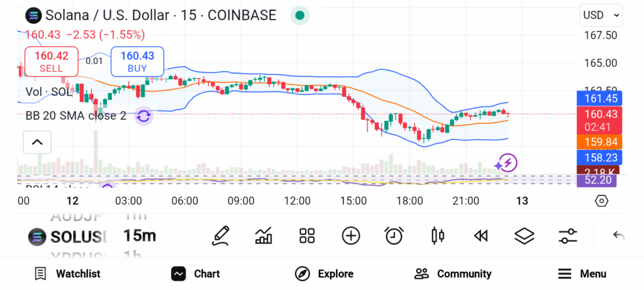The height and width of the screenshot is (290, 644).
Task: Start bar replay with rewind icon
Action: pyautogui.click(x=480, y=236)
